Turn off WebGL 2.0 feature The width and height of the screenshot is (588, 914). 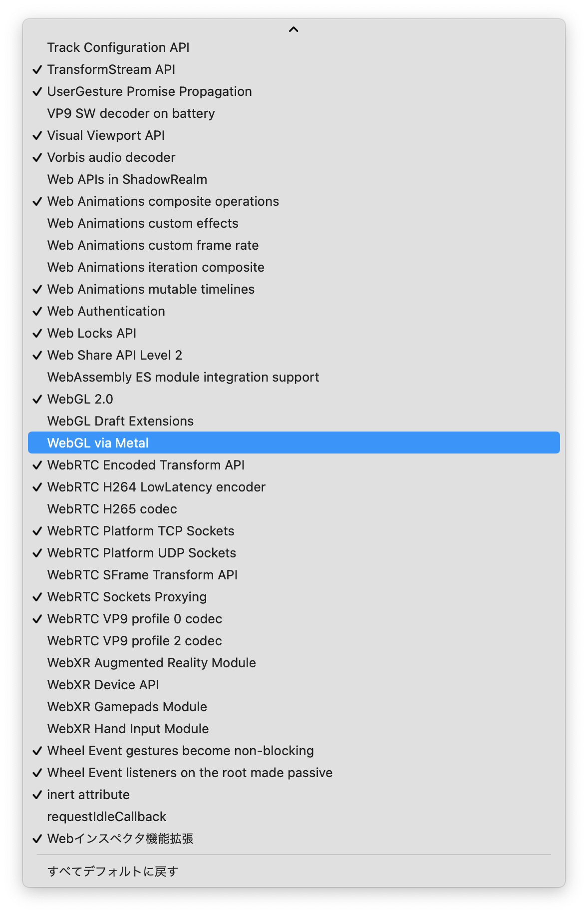[x=80, y=399]
